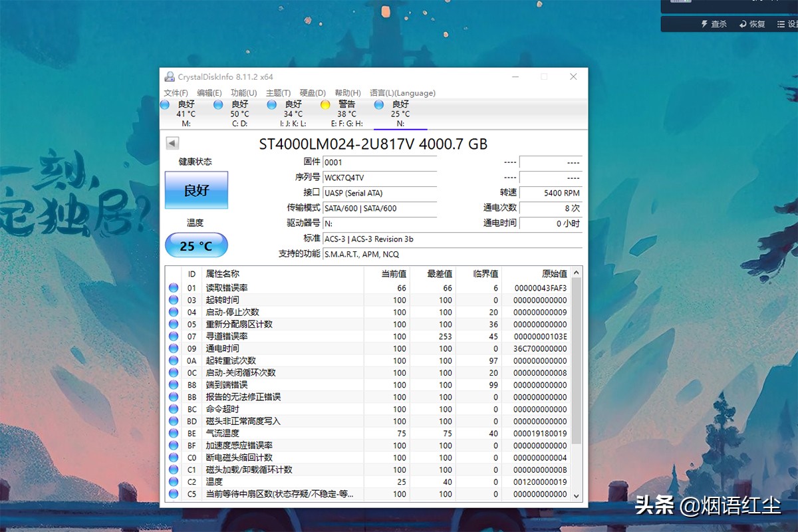
Task: Click the yellow warning icon for drives E: F: G: H:
Action: [326, 104]
